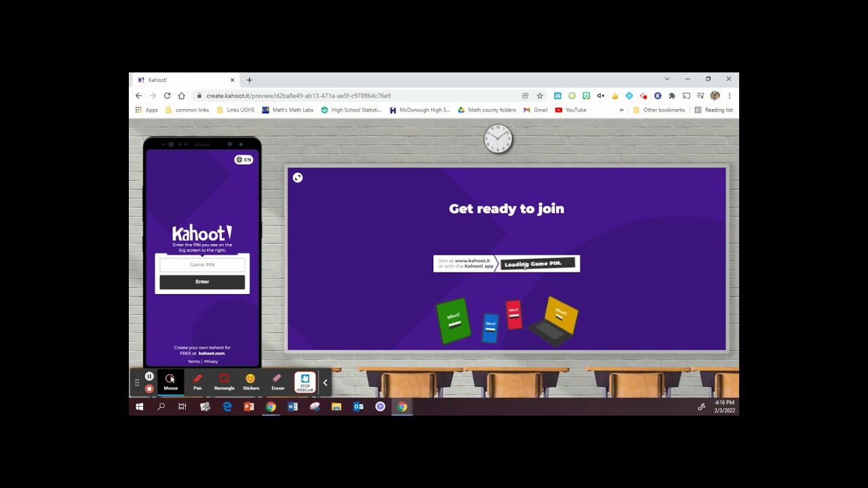Screen dimensions: 868x488
Task: Click the muted-speaker extension icon
Action: tap(600, 96)
